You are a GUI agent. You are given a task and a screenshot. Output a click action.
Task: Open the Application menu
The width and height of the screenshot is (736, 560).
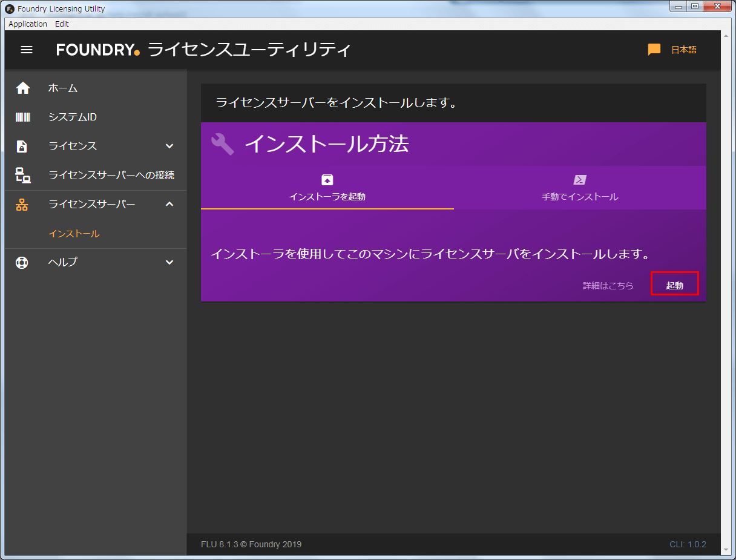coord(28,24)
